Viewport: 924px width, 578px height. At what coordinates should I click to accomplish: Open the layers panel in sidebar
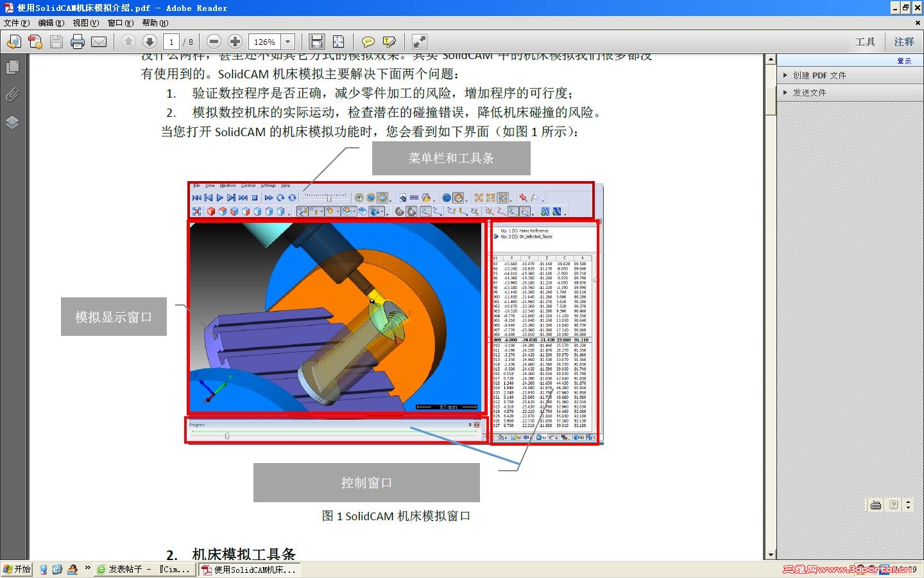click(12, 122)
